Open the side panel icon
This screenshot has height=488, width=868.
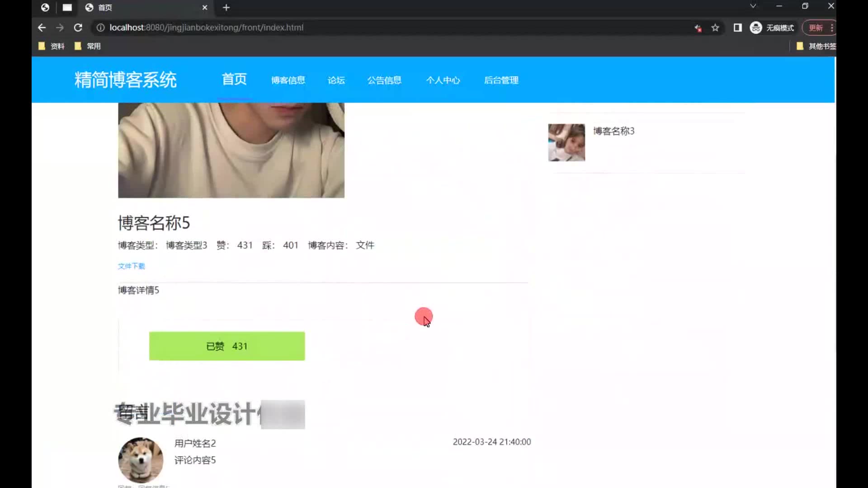point(737,28)
